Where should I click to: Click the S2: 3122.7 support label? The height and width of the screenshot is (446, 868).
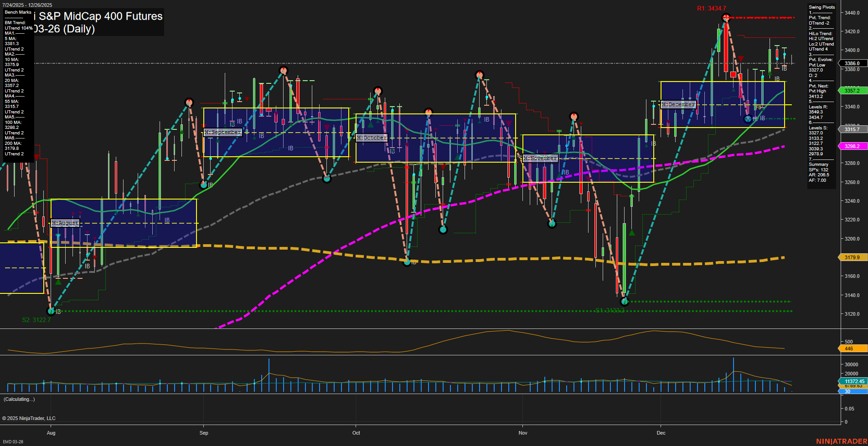coord(36,319)
